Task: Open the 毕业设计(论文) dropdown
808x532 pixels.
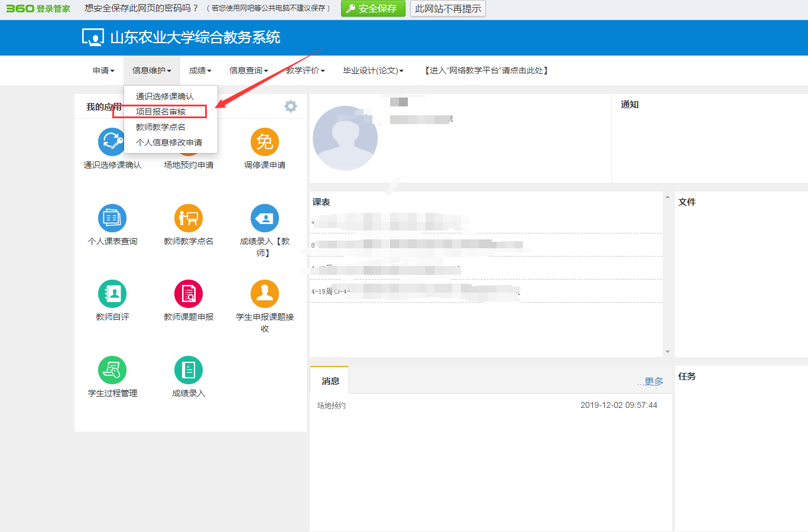Action: [x=373, y=70]
